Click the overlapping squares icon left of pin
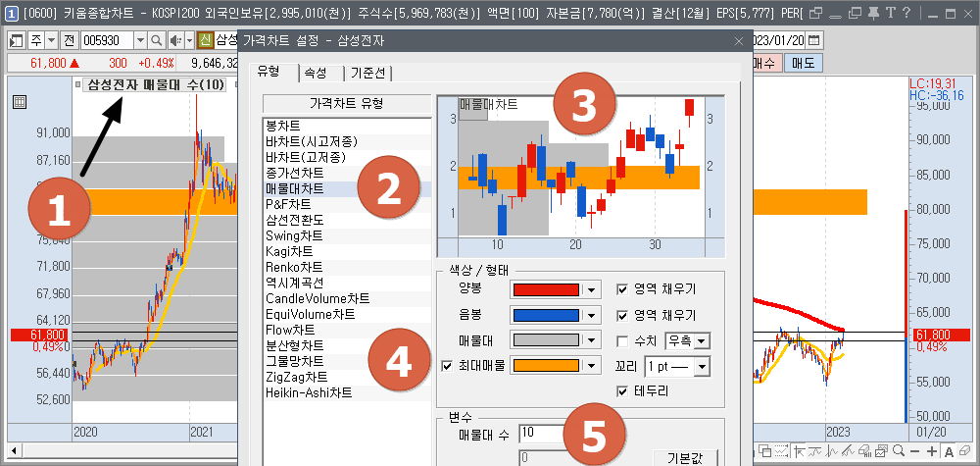Image resolution: width=980 pixels, height=466 pixels. [x=855, y=13]
